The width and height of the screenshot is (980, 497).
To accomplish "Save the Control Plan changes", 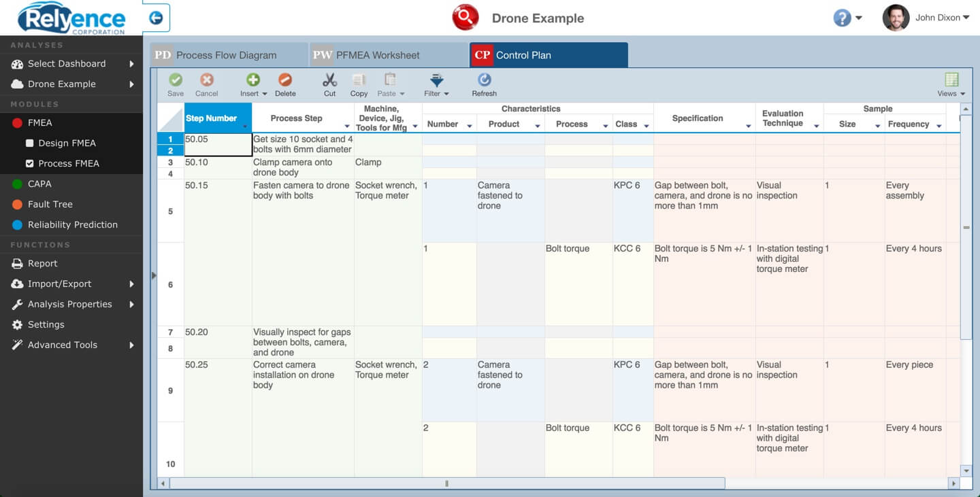I will point(176,84).
